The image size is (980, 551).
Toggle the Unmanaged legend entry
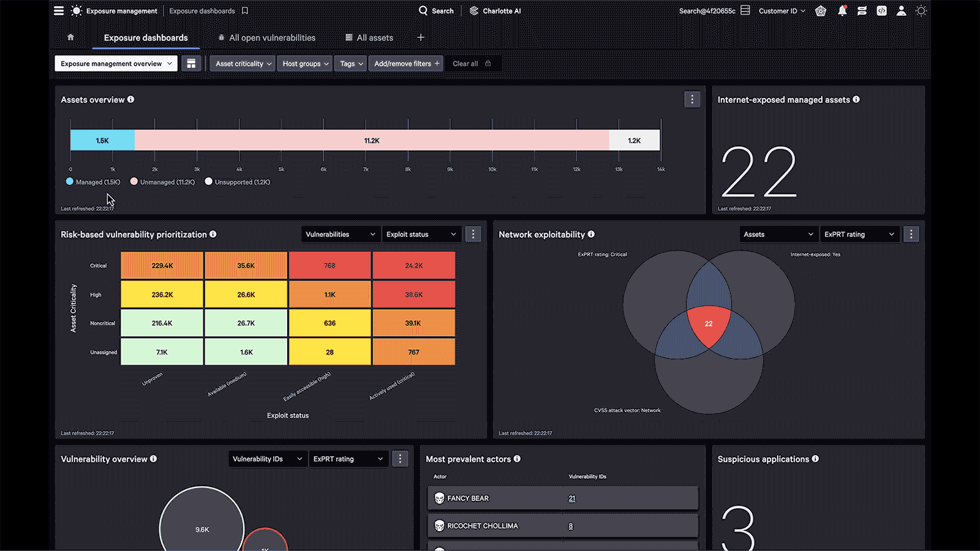coord(162,182)
